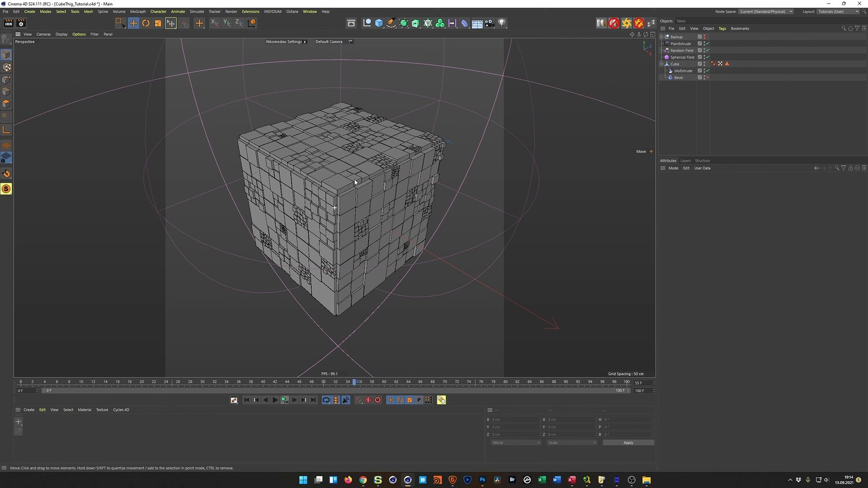The image size is (868, 488).
Task: Open the Material Manager Create menu
Action: (x=29, y=410)
